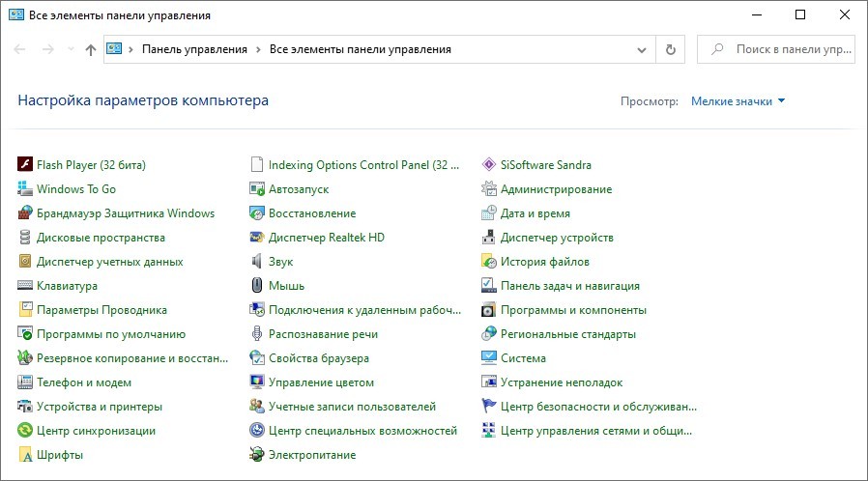The height and width of the screenshot is (481, 868).
Task: Open the Мышь mouse icon
Action: (x=257, y=285)
